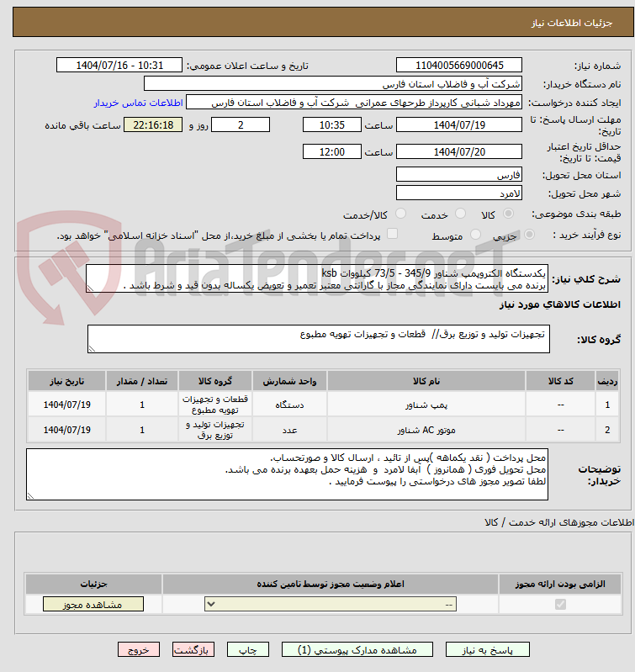Click the عدد unit cell
Image resolution: width=635 pixels, height=672 pixels.
point(289,430)
